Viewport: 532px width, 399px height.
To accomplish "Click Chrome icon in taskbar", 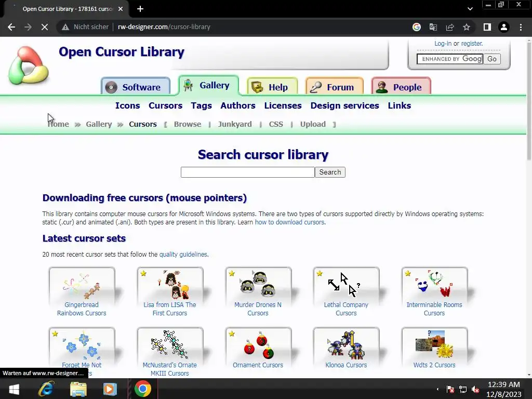I will [142, 389].
